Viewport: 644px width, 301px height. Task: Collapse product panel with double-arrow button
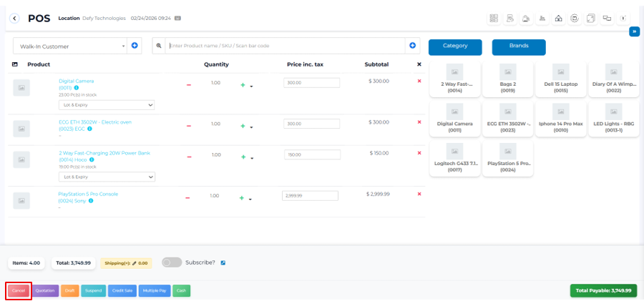pyautogui.click(x=634, y=31)
